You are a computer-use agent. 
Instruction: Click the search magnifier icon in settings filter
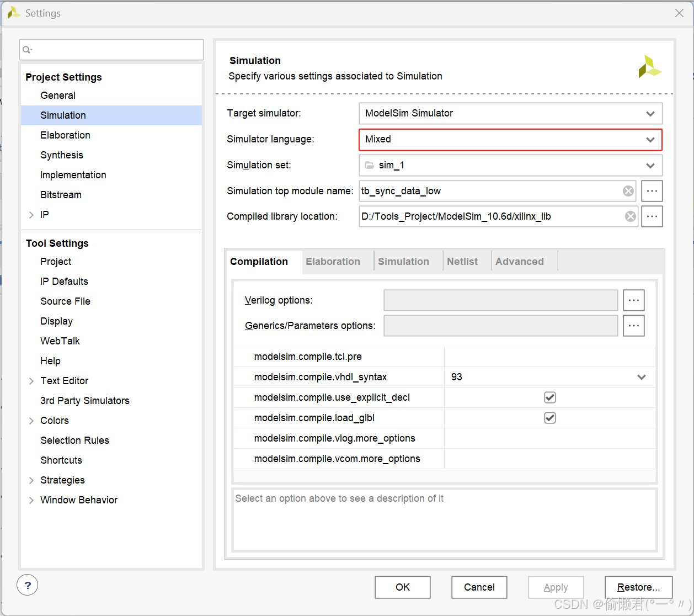point(27,50)
